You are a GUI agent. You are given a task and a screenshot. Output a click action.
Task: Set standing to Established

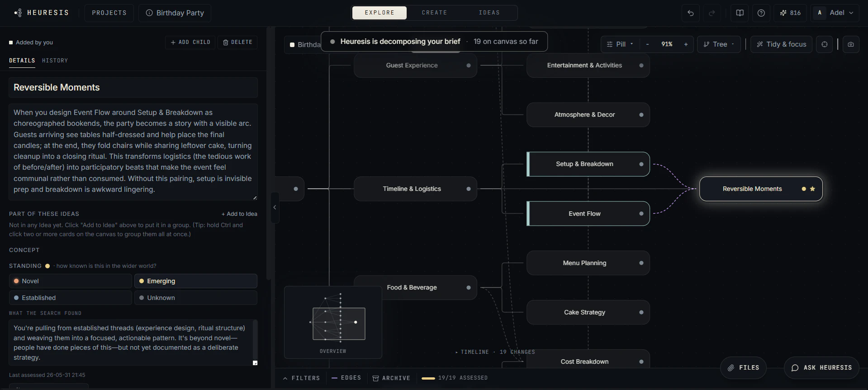(71, 298)
